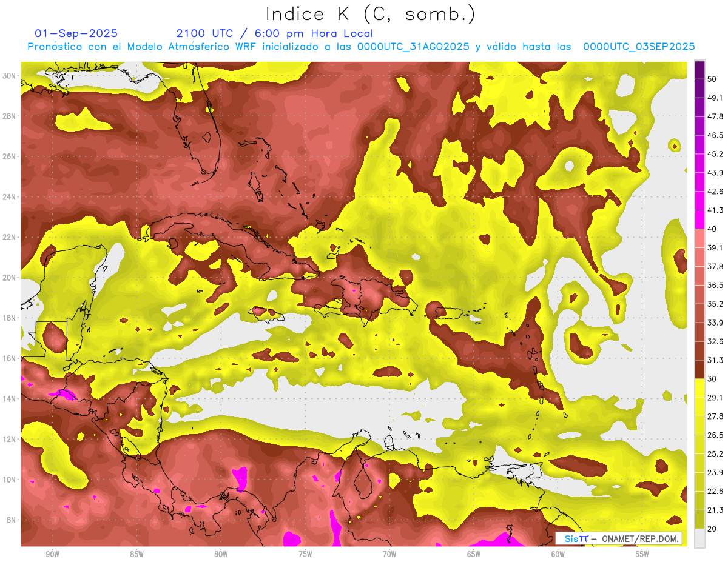
Task: Click the colorbar value 31.3
Action: tap(715, 361)
